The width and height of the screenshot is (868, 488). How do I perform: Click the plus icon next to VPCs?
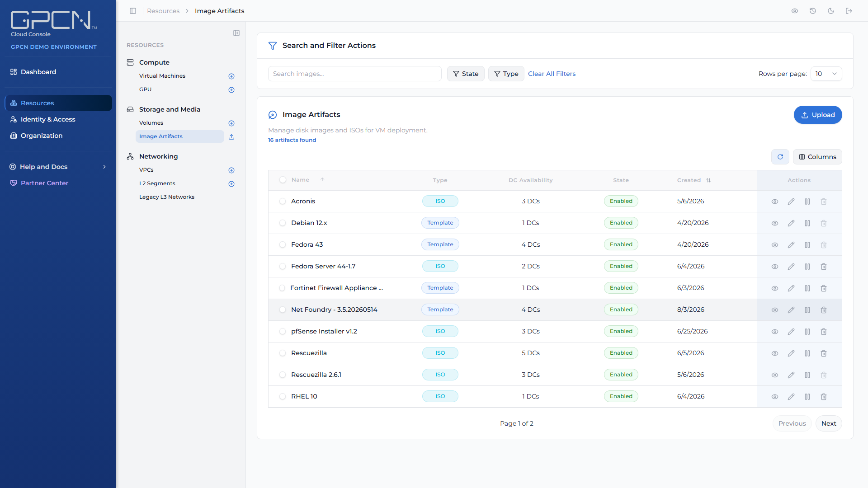pyautogui.click(x=231, y=170)
